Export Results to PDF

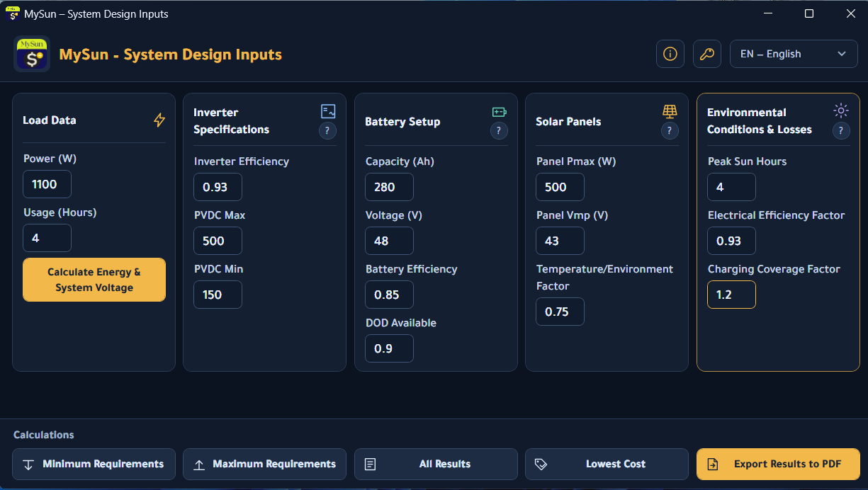(x=779, y=465)
